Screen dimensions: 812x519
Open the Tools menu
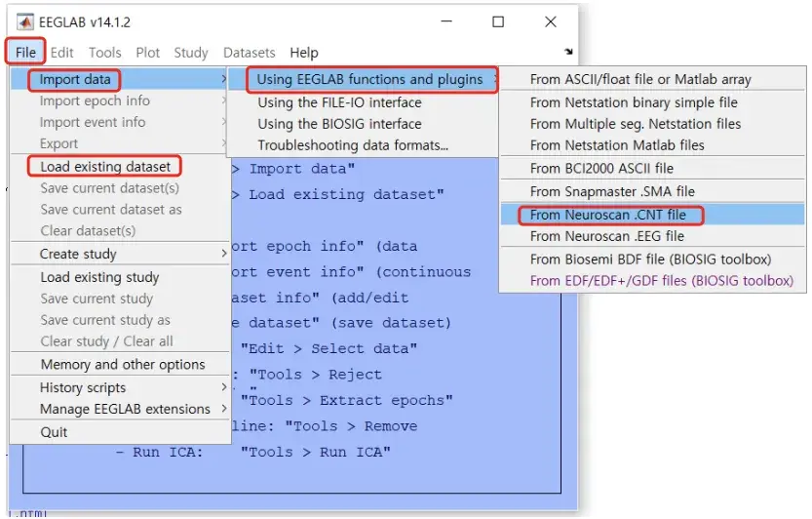click(x=105, y=53)
